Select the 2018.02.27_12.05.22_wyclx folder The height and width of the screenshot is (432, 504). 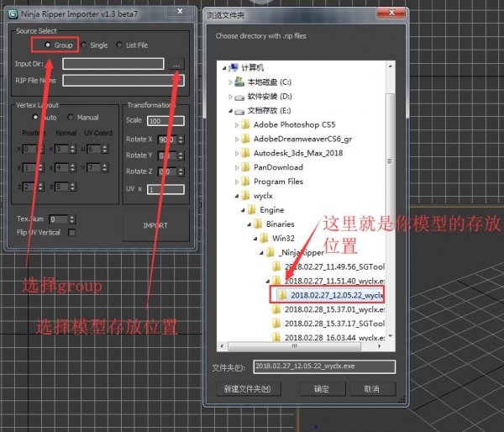pyautogui.click(x=336, y=295)
